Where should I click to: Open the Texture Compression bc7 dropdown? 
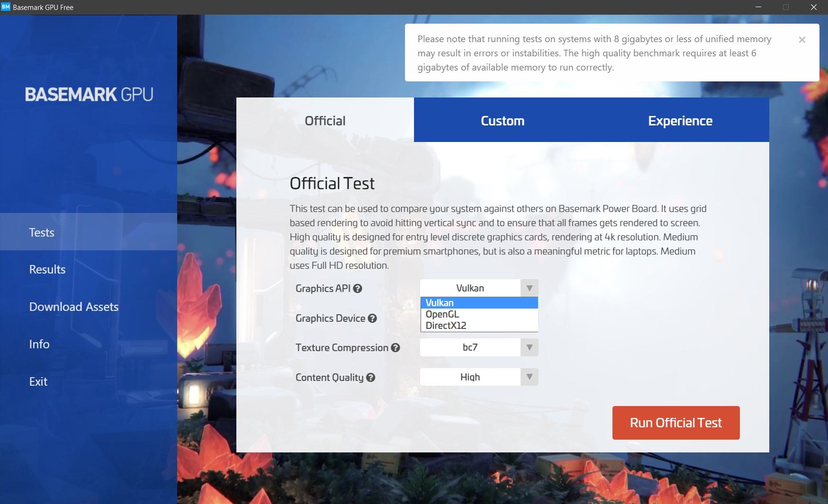[x=479, y=347]
